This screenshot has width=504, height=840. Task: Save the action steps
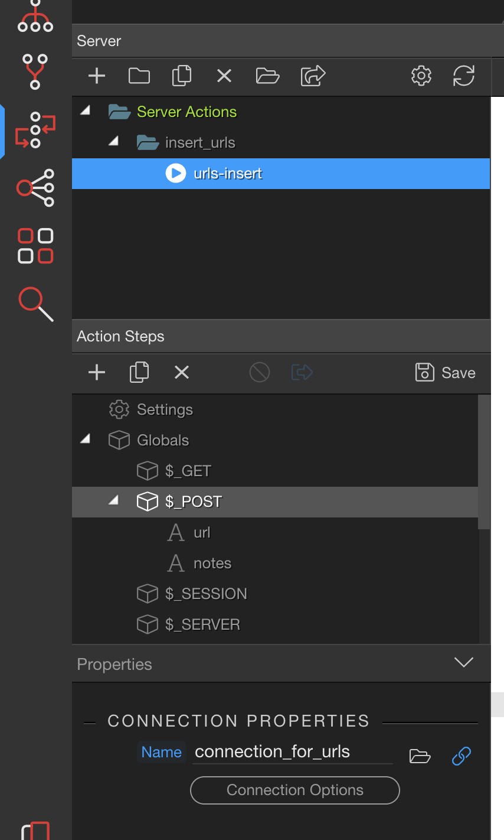[446, 373]
